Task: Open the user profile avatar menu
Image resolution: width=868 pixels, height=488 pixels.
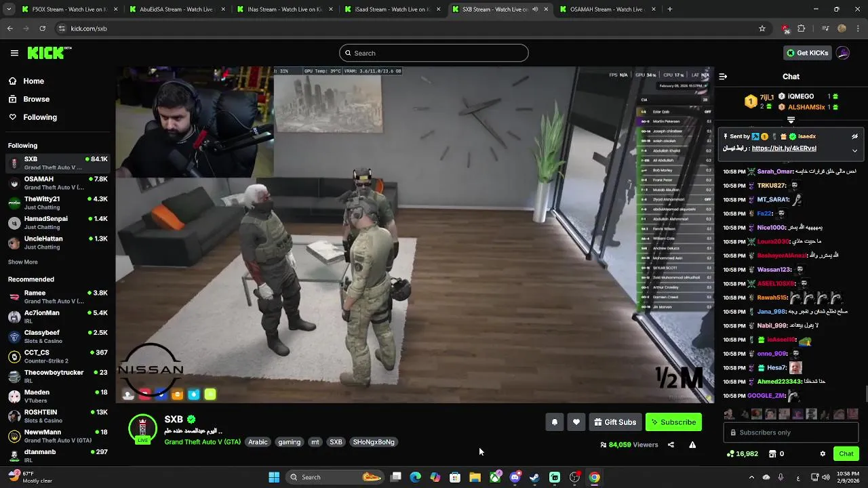Action: [x=843, y=53]
